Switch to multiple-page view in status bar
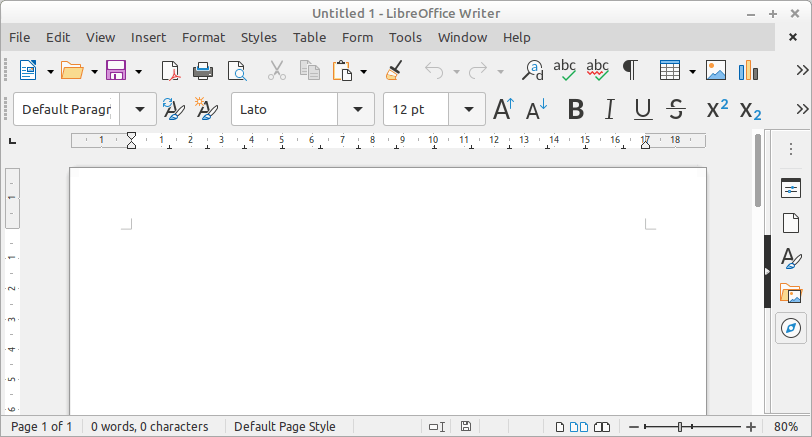Screen dimensions: 812x437 pyautogui.click(x=578, y=427)
